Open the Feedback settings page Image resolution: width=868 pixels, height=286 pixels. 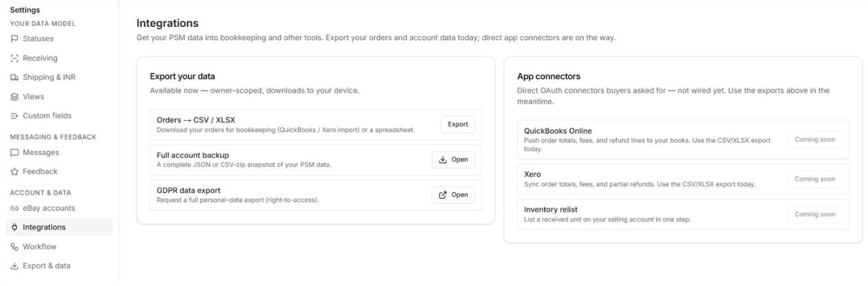[59, 172]
